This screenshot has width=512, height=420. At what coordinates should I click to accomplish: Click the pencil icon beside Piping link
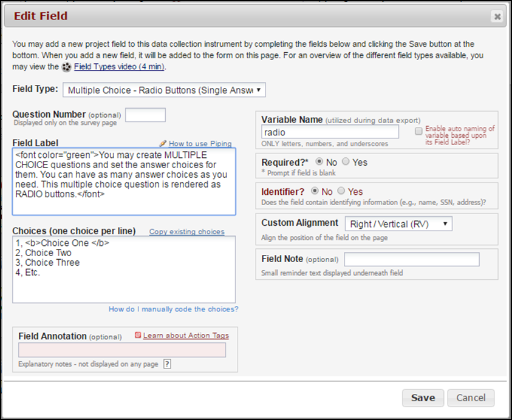(162, 144)
